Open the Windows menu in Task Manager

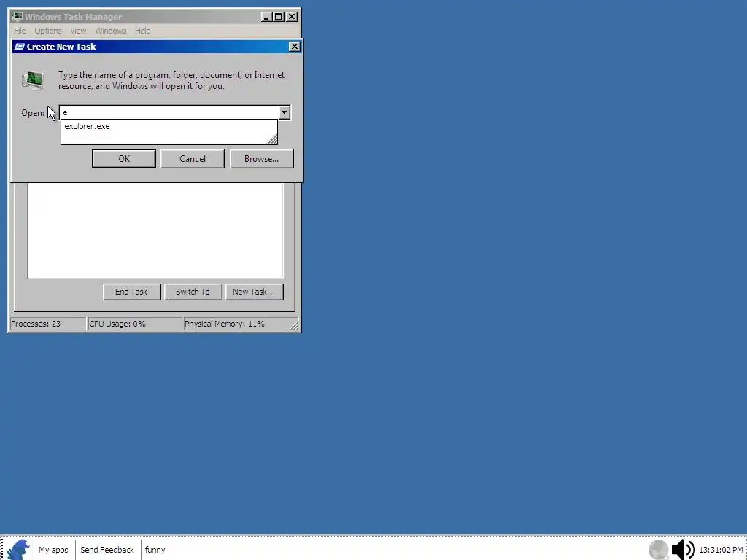(111, 31)
